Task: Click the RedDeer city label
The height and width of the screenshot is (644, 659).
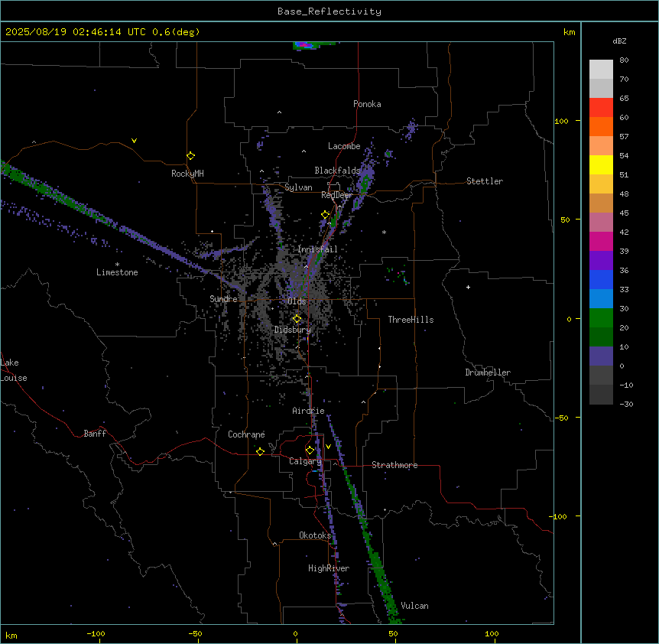Action: 336,195
